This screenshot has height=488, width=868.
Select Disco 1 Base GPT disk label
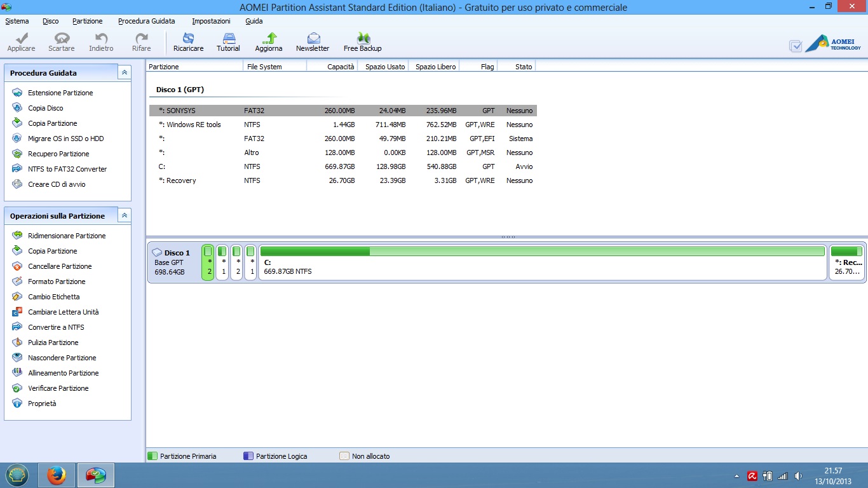pyautogui.click(x=173, y=262)
